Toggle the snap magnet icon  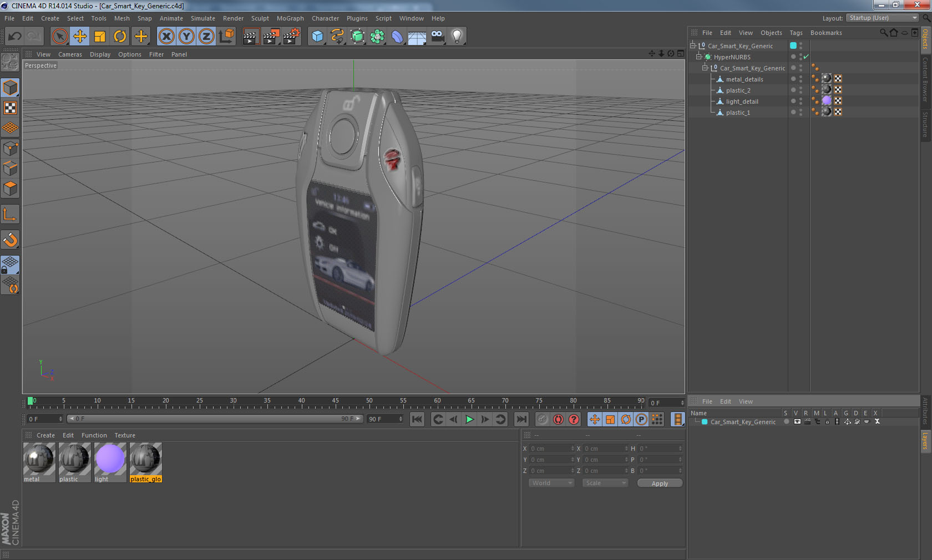pyautogui.click(x=11, y=240)
